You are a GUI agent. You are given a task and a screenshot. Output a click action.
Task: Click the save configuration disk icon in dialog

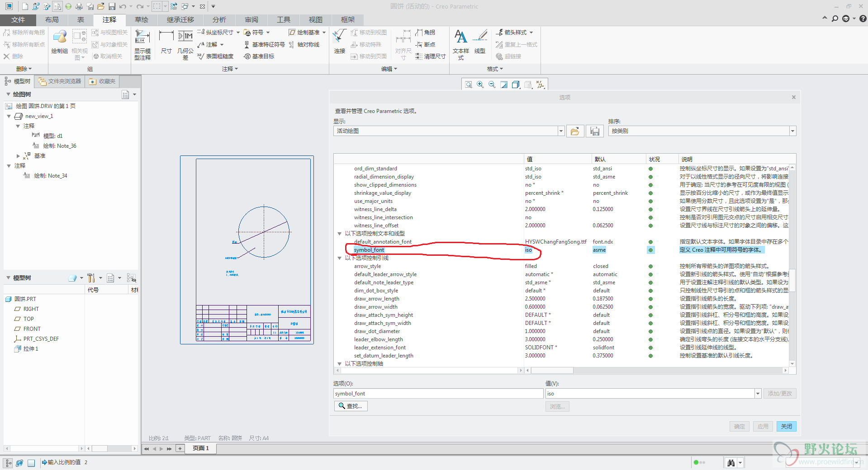[x=595, y=131]
